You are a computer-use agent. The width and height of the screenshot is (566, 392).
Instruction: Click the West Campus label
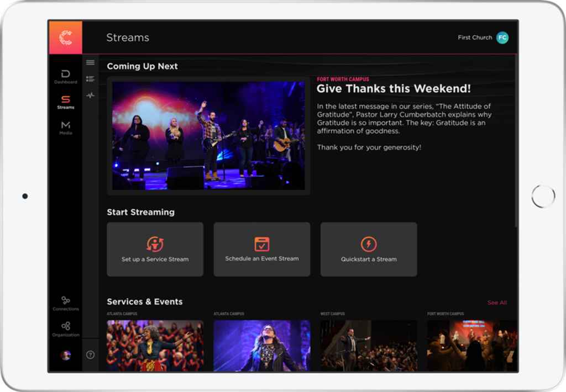pyautogui.click(x=332, y=314)
